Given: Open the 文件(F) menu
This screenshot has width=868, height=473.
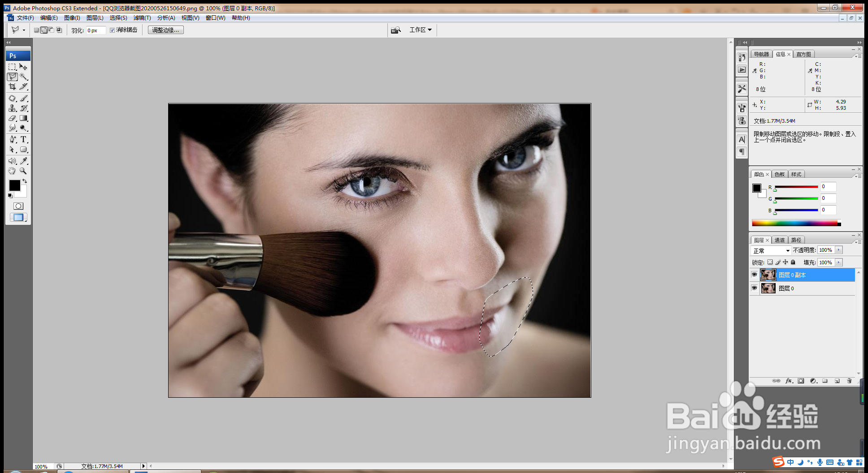Looking at the screenshot, I should 25,18.
